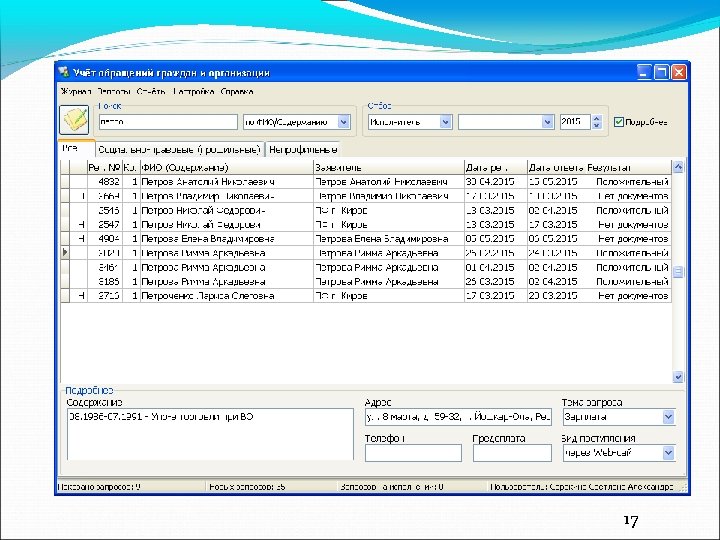This screenshot has height=540, width=720.
Task: Sort by Рег. № column header
Action: click(x=104, y=168)
